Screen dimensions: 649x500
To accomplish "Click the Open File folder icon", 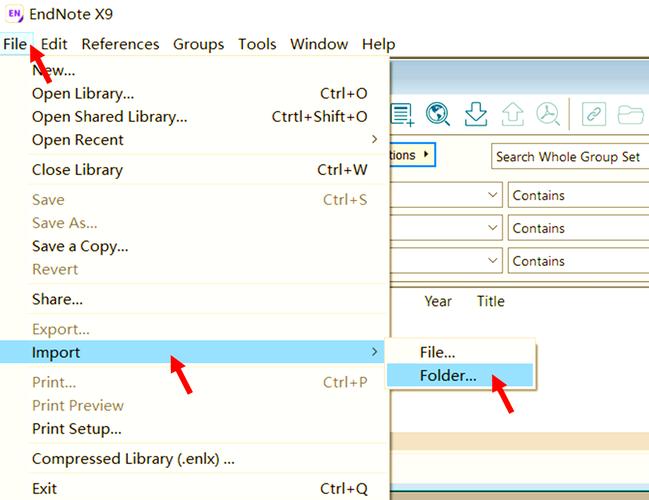I will [x=631, y=114].
